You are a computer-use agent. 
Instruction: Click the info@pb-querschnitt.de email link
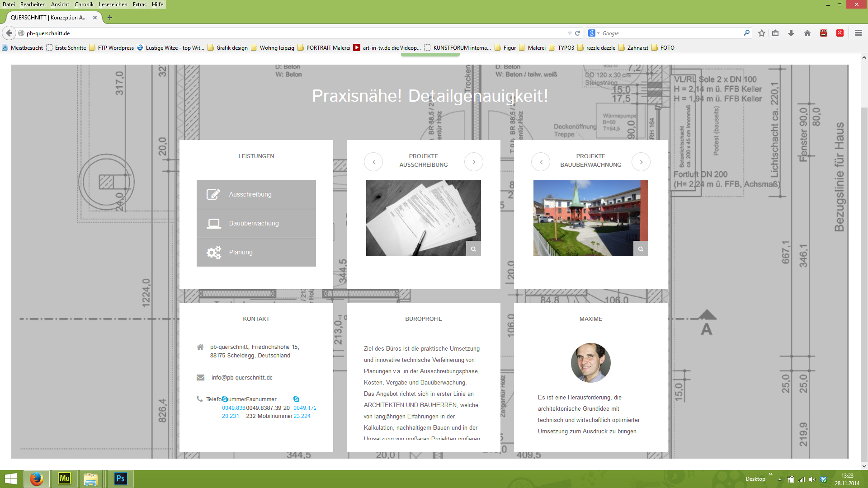coord(242,378)
